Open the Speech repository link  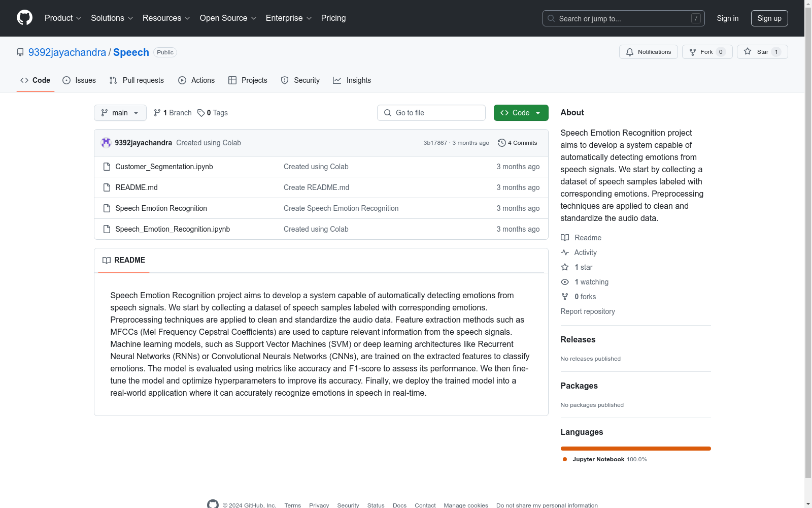pyautogui.click(x=131, y=52)
